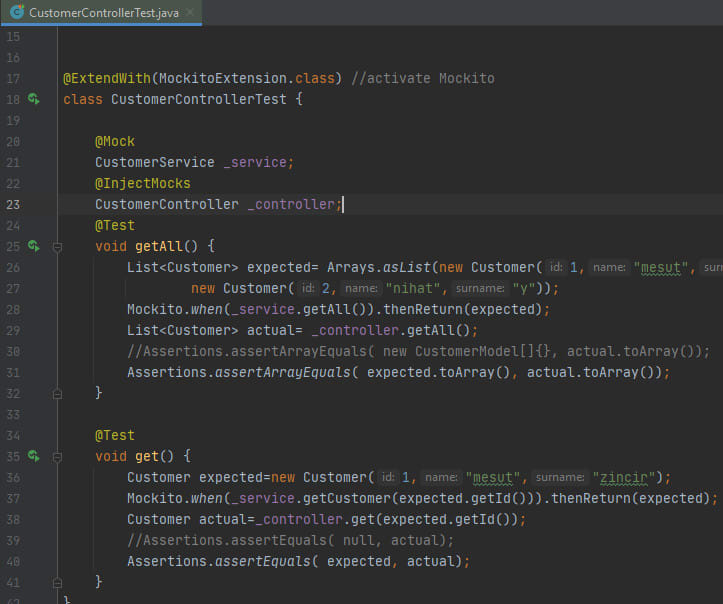Click assertEquals on line 40
This screenshot has width=723, height=604.
(x=263, y=562)
